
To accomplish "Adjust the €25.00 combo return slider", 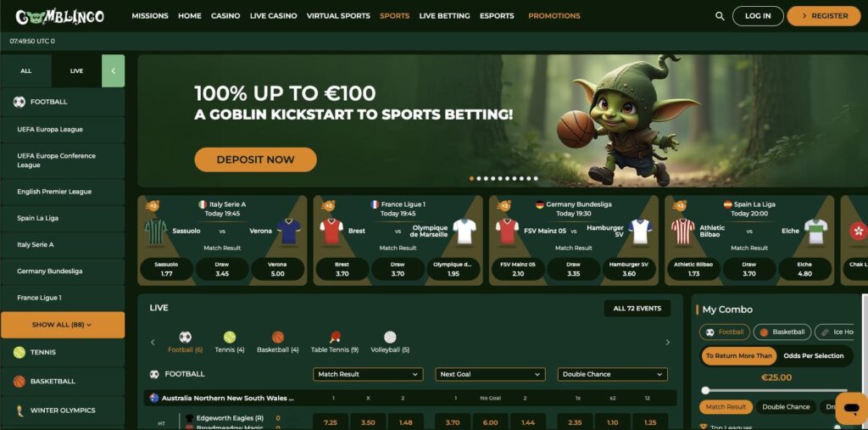I will click(705, 390).
